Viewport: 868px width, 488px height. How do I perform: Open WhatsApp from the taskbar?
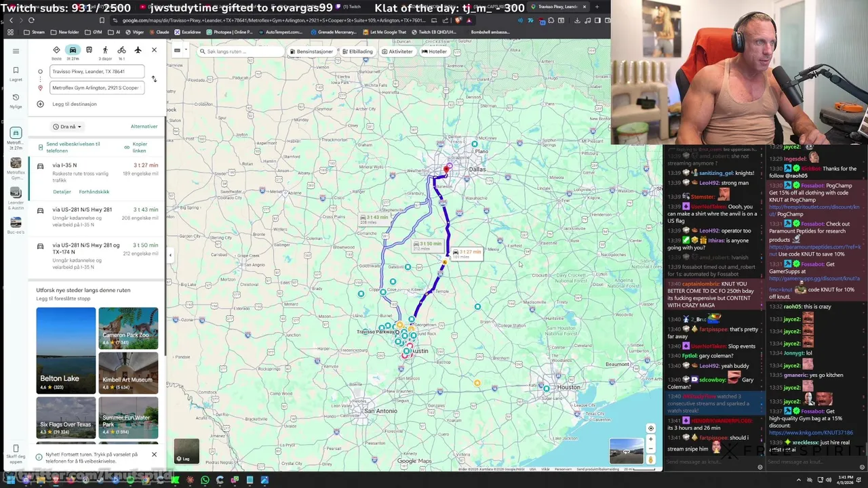(205, 480)
